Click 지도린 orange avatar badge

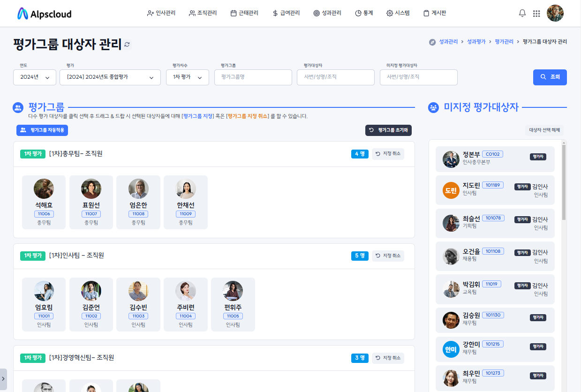(451, 190)
